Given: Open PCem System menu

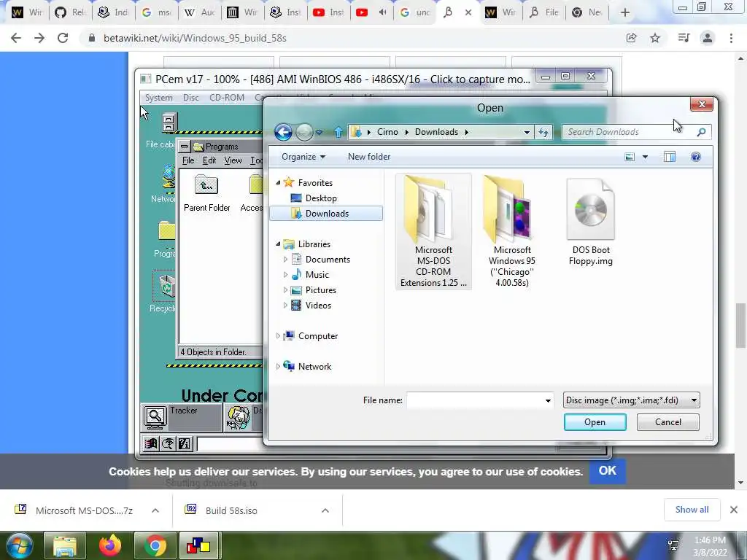Looking at the screenshot, I should (158, 98).
